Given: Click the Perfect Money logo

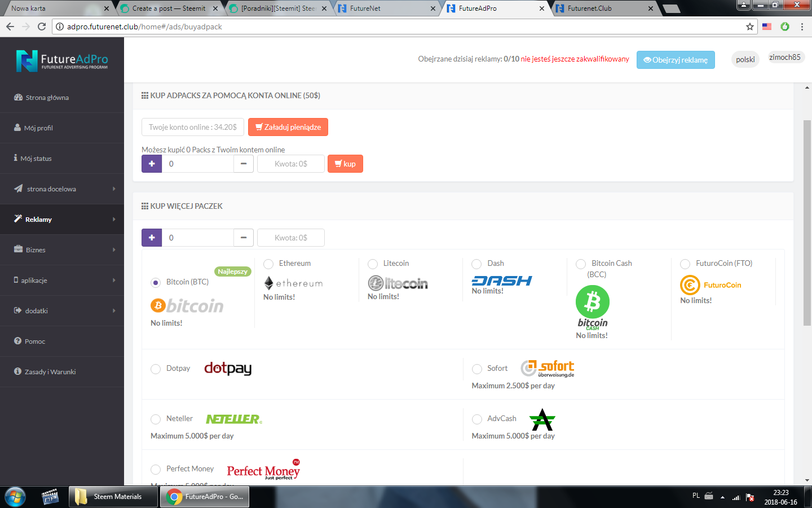Looking at the screenshot, I should (x=263, y=470).
